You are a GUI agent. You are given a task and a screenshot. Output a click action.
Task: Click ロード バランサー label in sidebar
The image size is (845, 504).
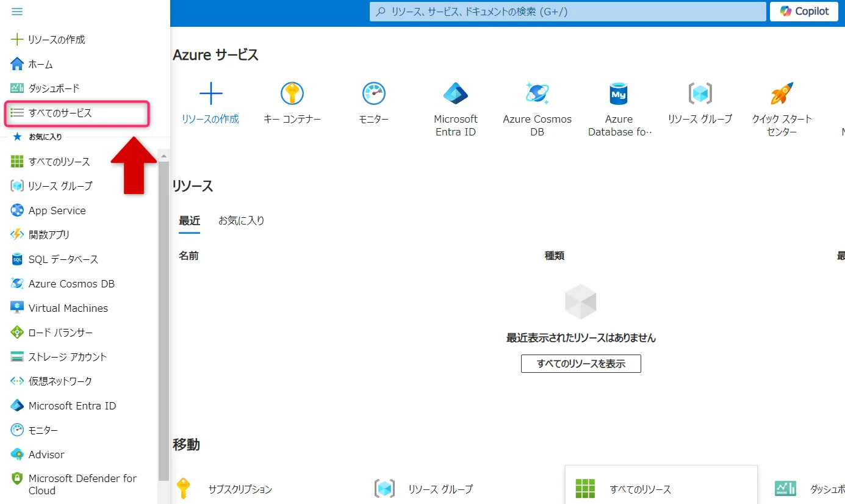coord(61,333)
